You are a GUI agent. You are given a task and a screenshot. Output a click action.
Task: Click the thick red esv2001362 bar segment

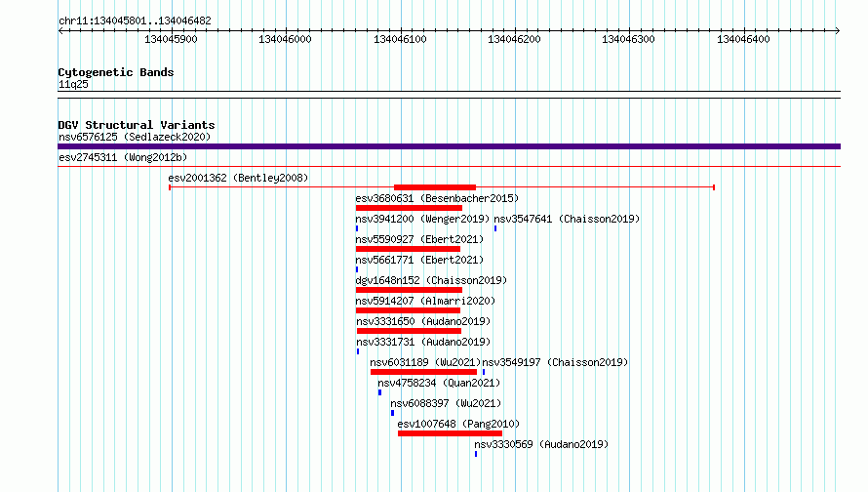(x=435, y=187)
